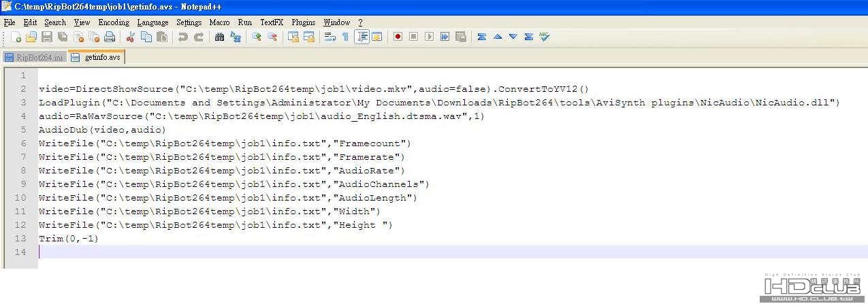The image size is (868, 306).
Task: Open the View menu
Action: click(82, 22)
